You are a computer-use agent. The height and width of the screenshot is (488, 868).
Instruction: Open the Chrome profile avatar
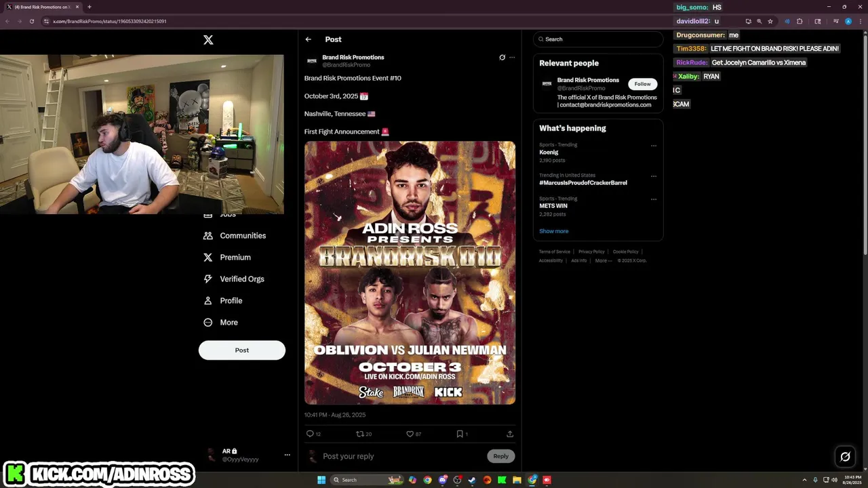848,21
